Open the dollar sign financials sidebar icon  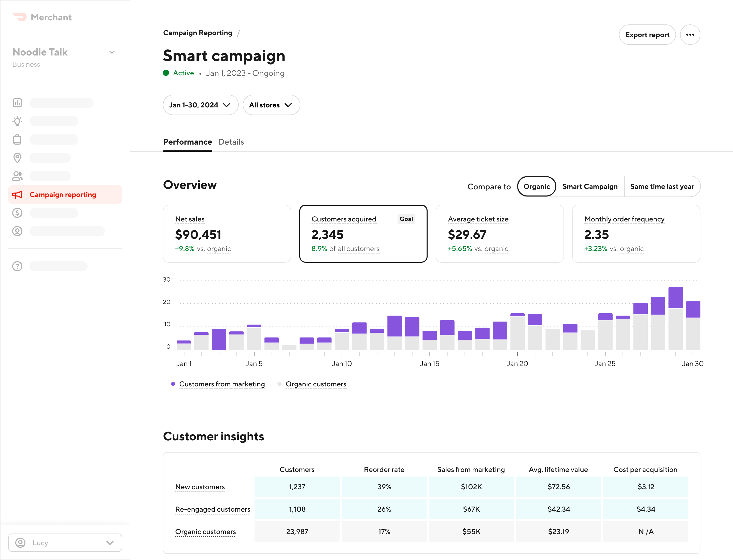click(17, 213)
